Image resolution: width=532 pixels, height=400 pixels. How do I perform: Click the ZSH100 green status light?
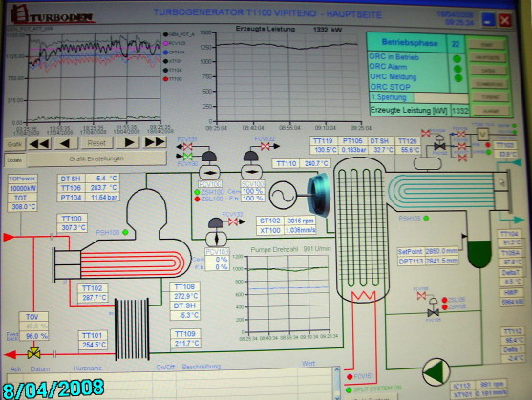197,192
